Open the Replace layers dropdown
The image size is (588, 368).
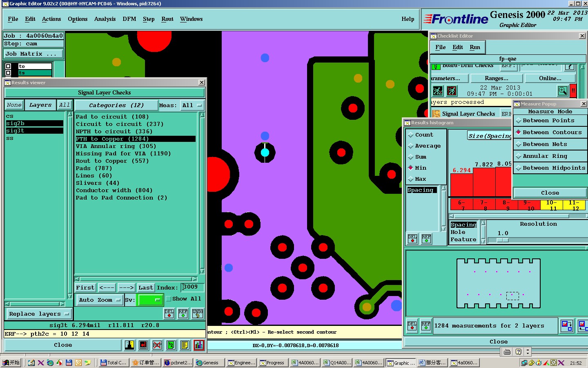[39, 314]
